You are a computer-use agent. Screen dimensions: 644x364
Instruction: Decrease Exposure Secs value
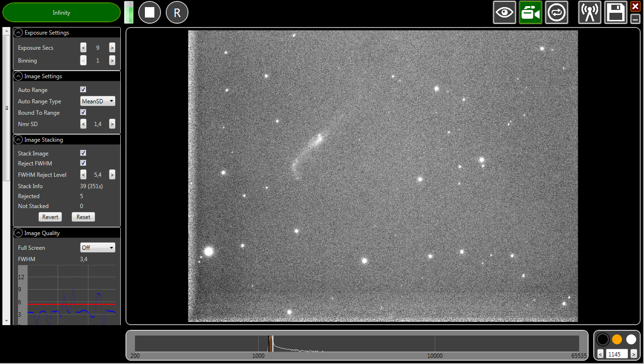pos(83,48)
